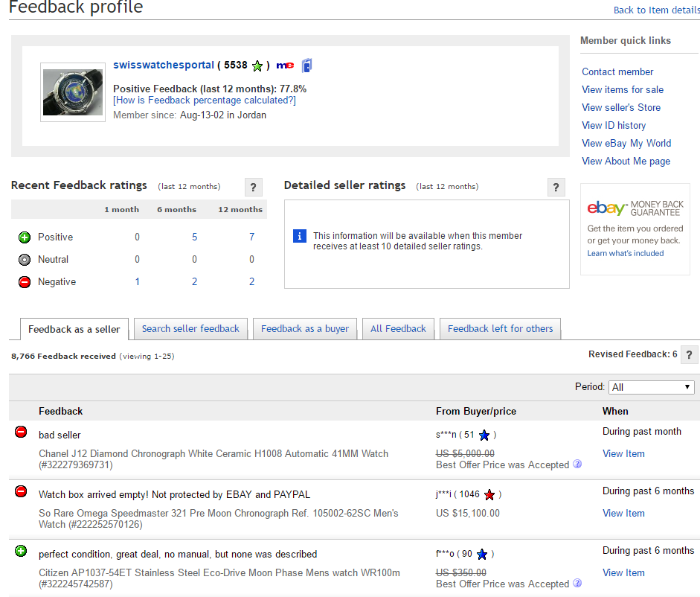
Task: Click help icon for Detailed seller ratings
Action: (556, 187)
